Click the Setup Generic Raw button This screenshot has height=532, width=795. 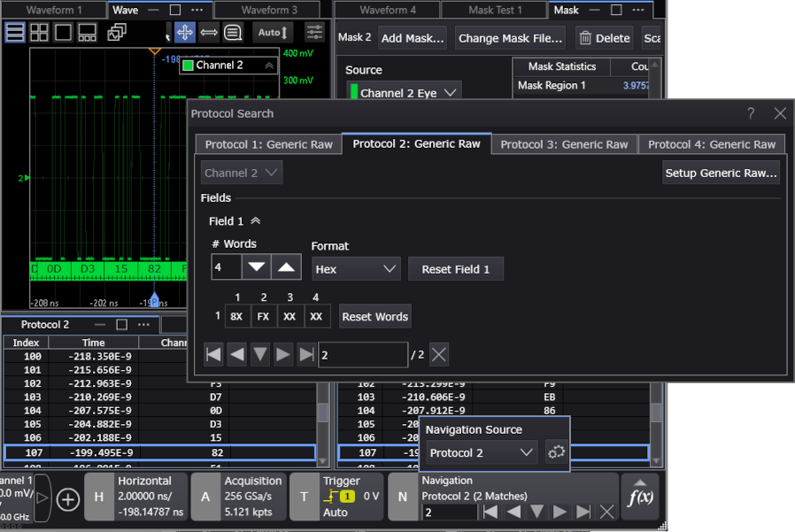click(x=721, y=173)
